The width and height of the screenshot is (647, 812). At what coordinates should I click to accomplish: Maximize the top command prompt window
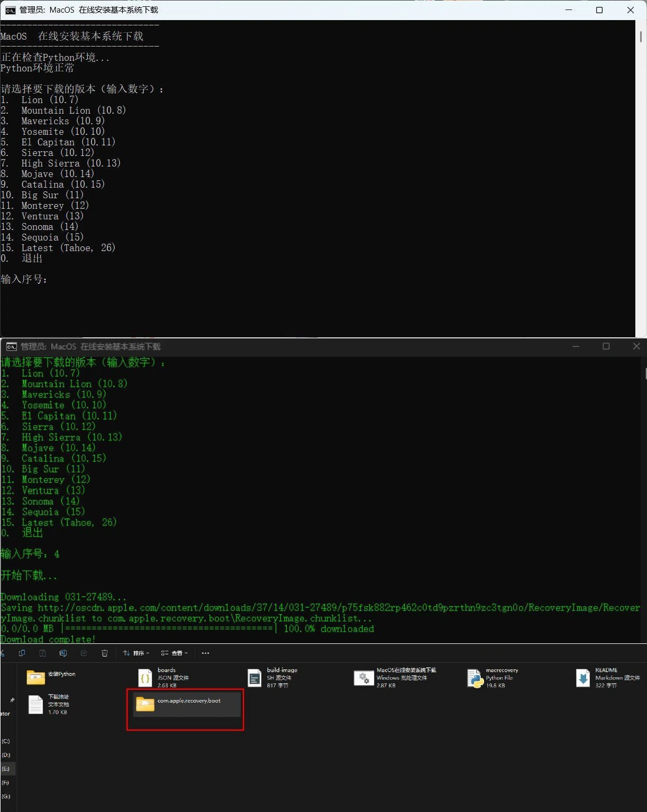[x=599, y=10]
